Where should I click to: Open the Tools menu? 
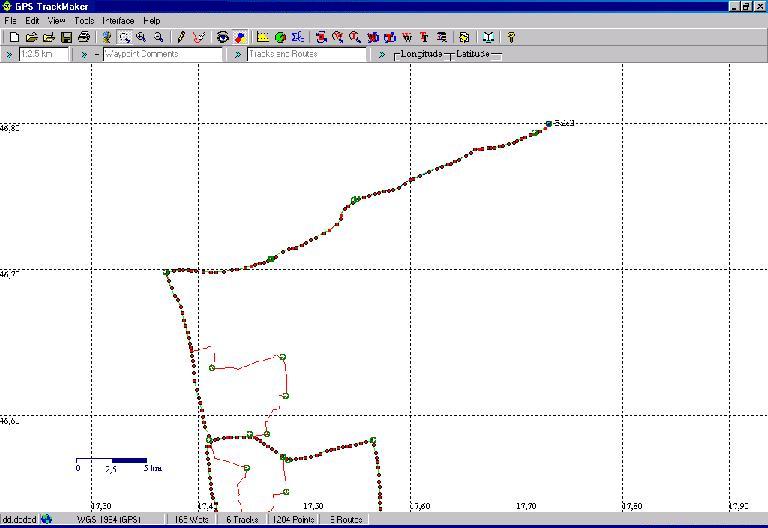coord(84,20)
